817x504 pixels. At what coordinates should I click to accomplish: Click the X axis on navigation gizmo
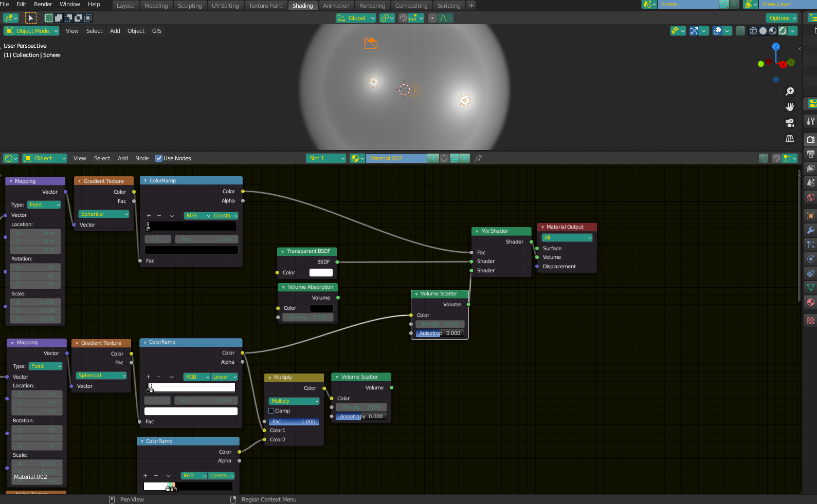[783, 65]
